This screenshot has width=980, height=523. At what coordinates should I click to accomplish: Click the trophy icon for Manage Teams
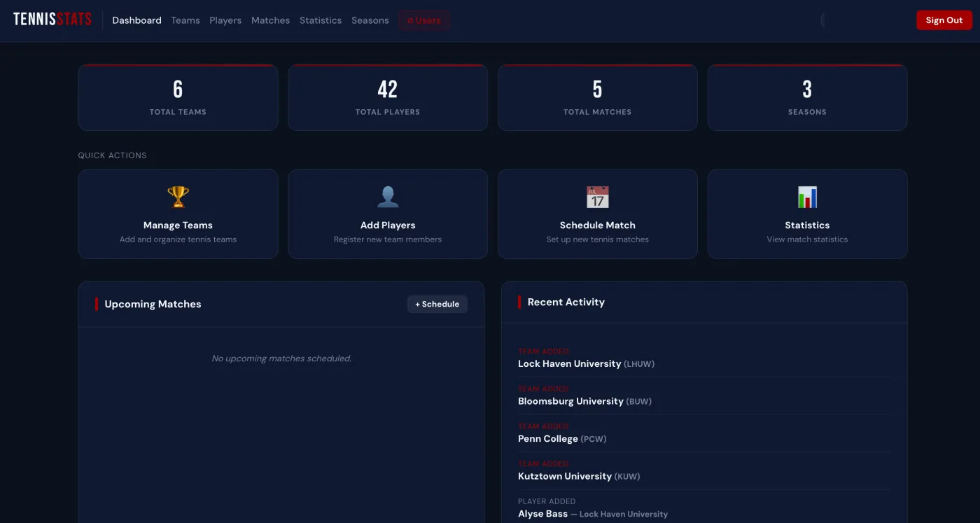[178, 197]
